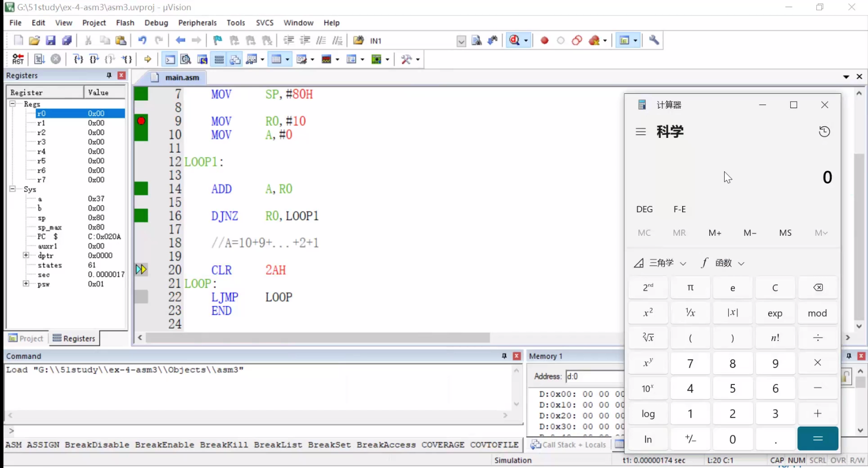This screenshot has height=468, width=868.
Task: Open calculator history icon
Action: pos(824,132)
